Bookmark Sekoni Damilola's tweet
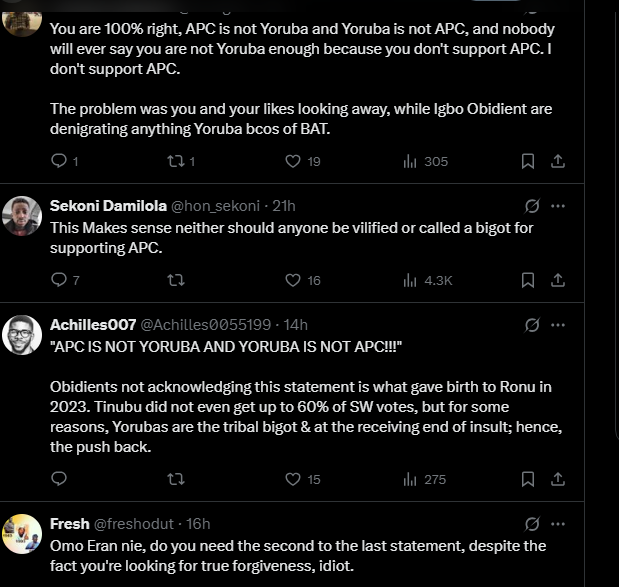This screenshot has height=587, width=619. coord(528,280)
